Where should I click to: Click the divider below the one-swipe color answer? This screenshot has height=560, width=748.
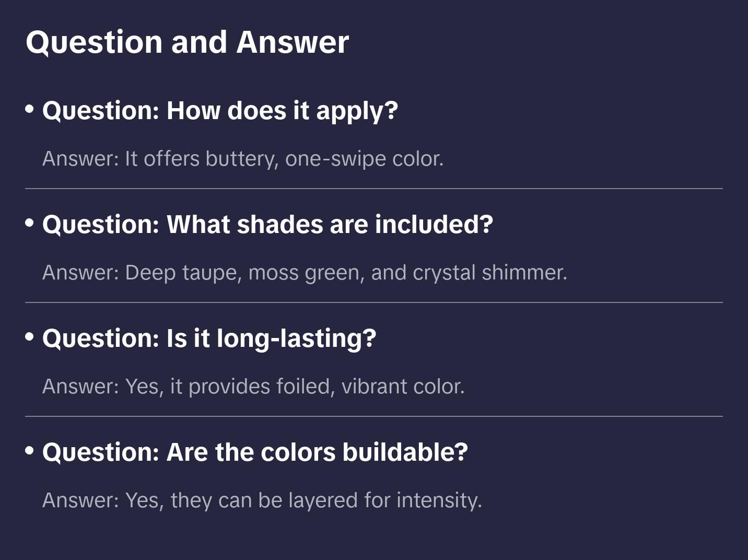coord(374,189)
